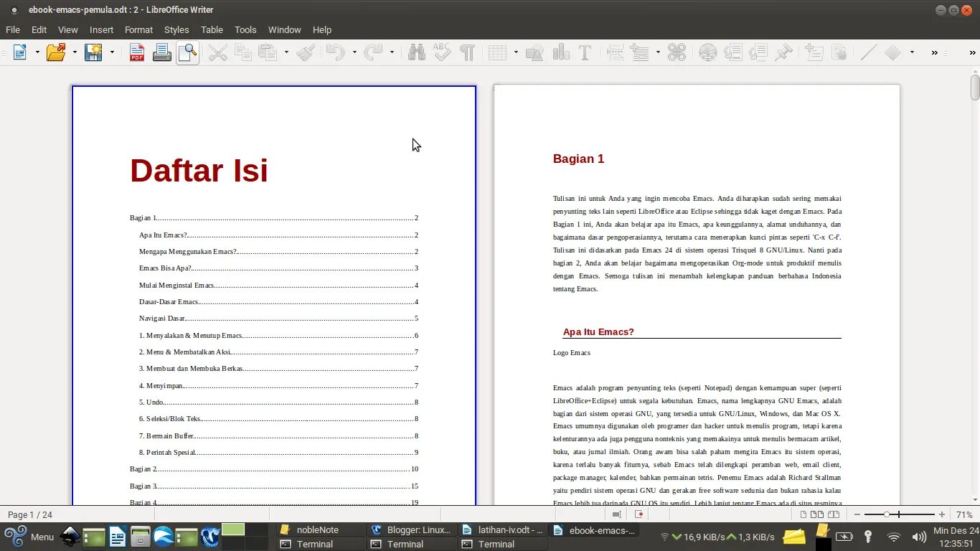Image resolution: width=980 pixels, height=551 pixels.
Task: Open the Styles menu
Action: 176,29
